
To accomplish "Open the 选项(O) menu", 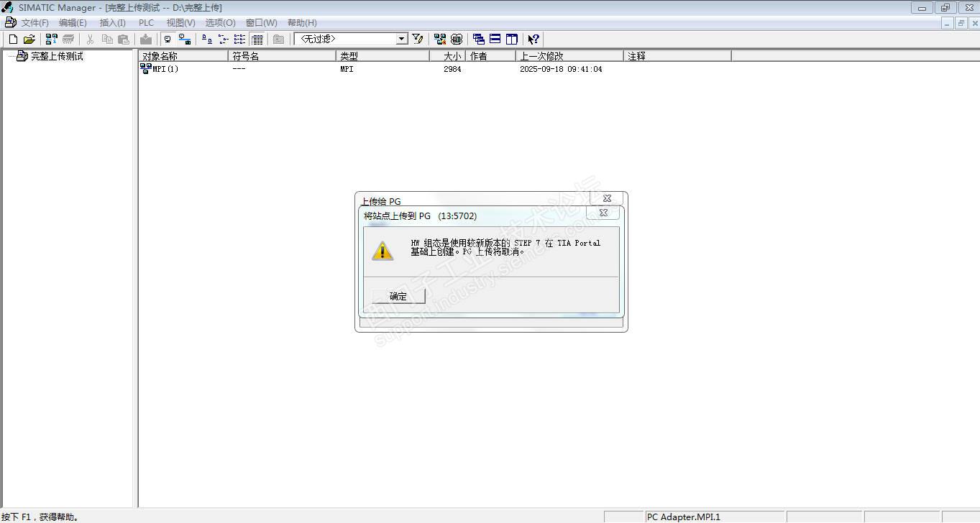I will pyautogui.click(x=220, y=23).
